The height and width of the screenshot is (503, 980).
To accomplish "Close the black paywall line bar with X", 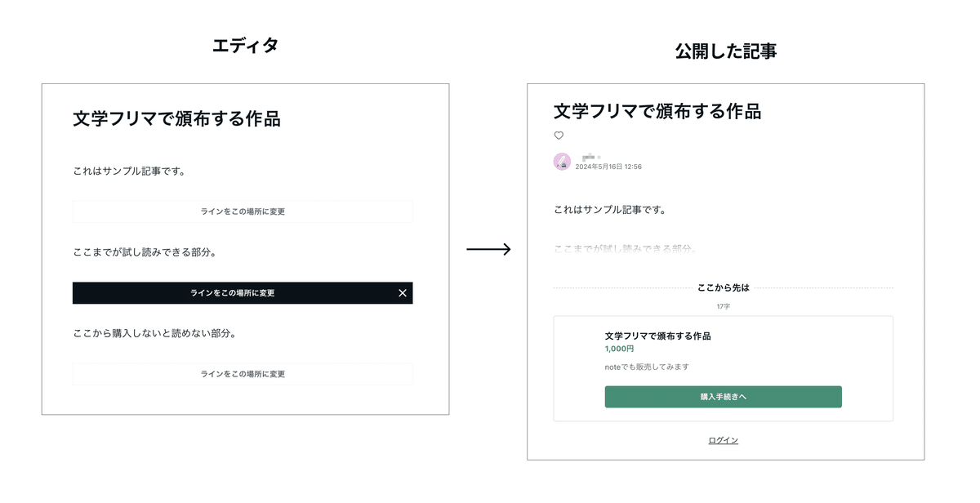I will [402, 293].
